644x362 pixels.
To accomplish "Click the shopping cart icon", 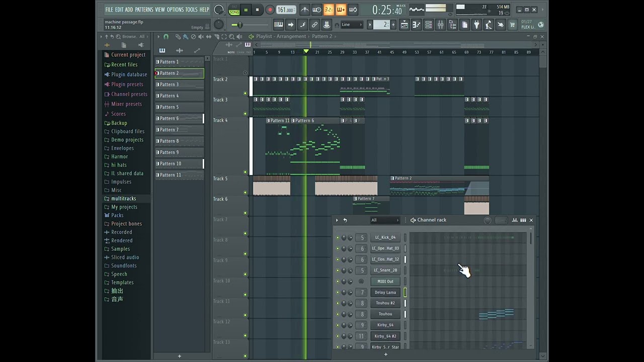I will coord(513,25).
